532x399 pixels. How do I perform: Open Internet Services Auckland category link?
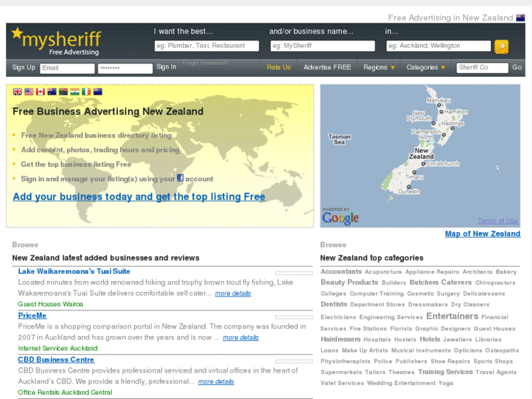(58, 348)
